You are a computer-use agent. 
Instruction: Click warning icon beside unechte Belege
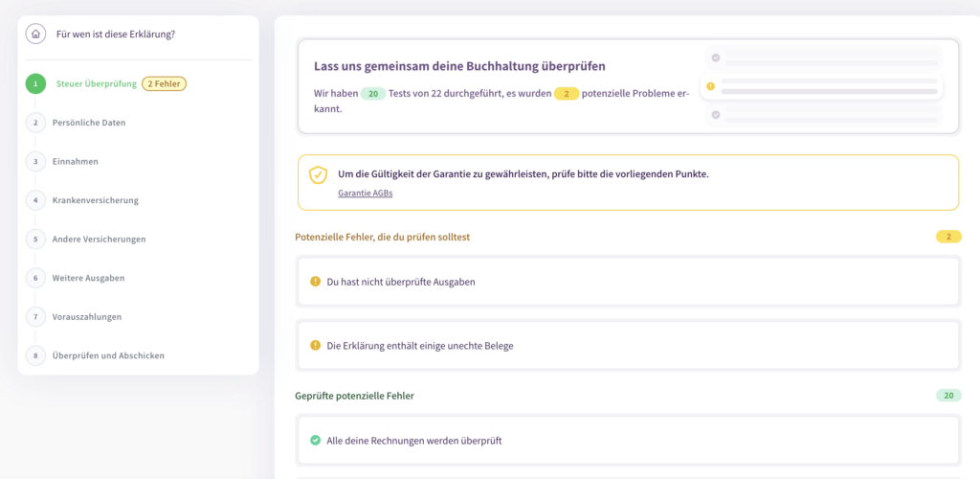click(x=315, y=345)
